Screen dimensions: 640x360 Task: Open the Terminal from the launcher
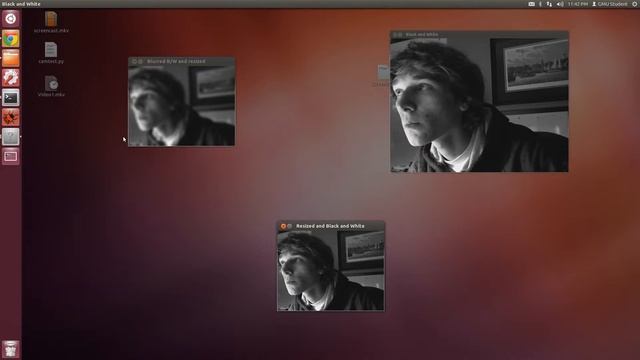click(x=11, y=98)
